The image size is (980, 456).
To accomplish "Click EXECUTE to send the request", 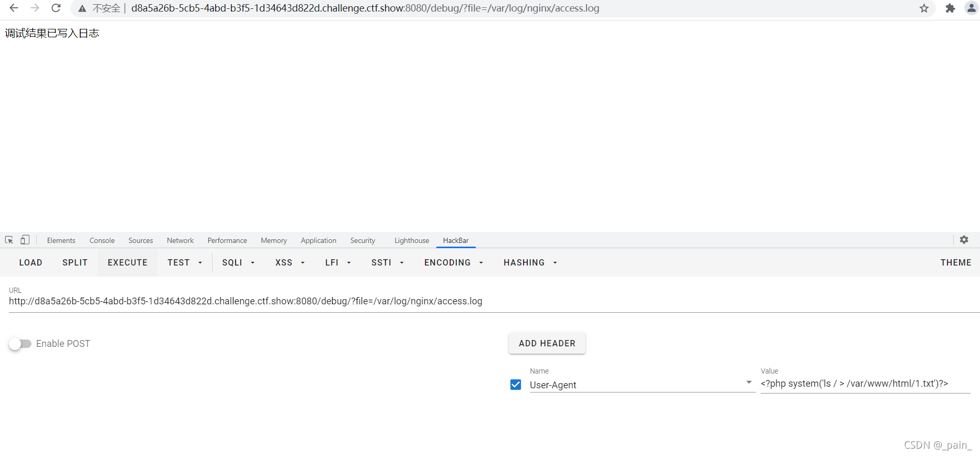I will pos(127,262).
